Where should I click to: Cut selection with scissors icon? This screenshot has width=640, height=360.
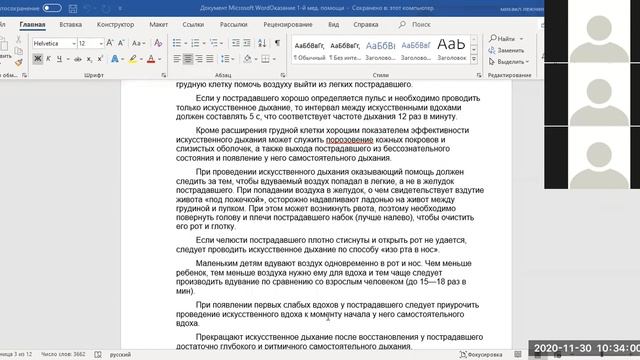pyautogui.click(x=18, y=39)
